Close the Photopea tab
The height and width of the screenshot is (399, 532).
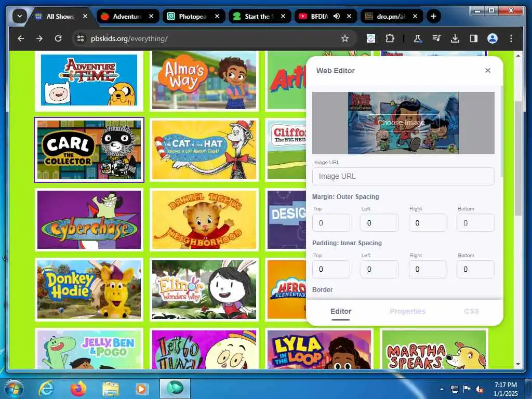point(217,16)
